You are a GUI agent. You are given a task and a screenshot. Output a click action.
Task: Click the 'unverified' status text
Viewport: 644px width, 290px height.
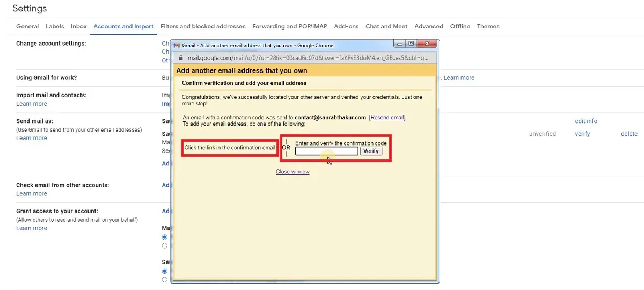coord(543,134)
